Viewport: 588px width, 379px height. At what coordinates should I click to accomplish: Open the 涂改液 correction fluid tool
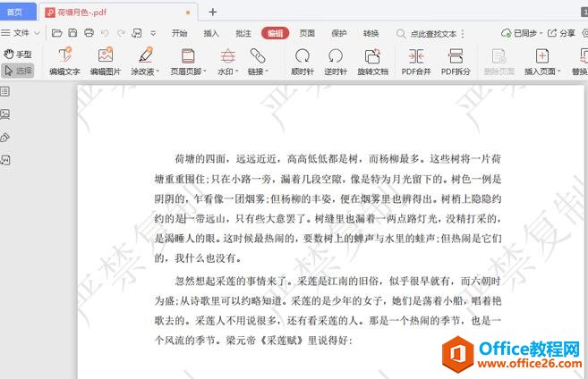[x=143, y=61]
